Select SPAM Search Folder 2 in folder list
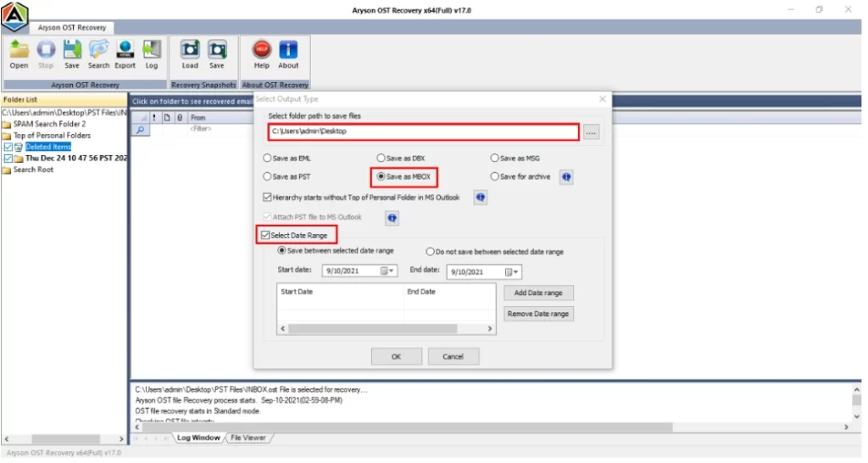 50,124
